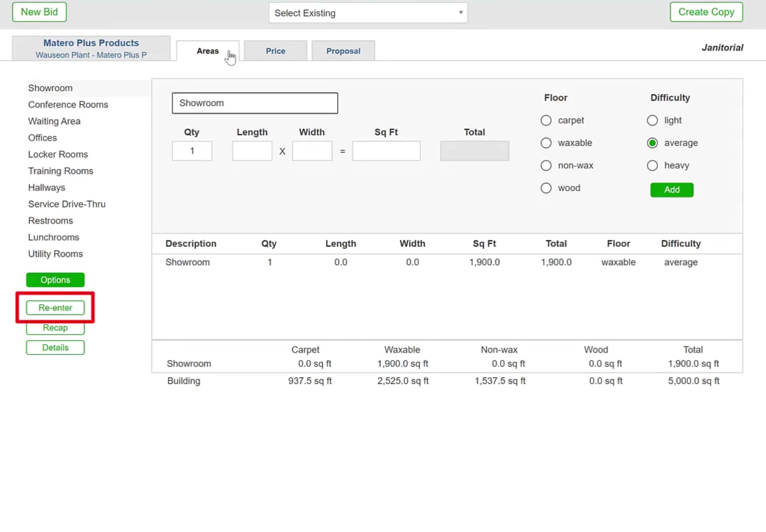Switch to the Price tab
The width and height of the screenshot is (766, 532).
275,51
